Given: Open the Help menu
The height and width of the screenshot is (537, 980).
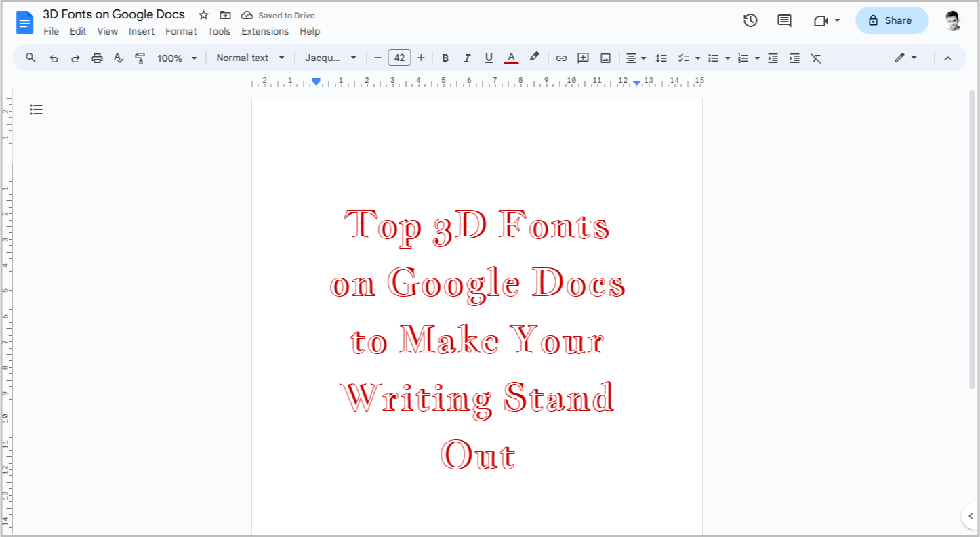Looking at the screenshot, I should pos(310,31).
